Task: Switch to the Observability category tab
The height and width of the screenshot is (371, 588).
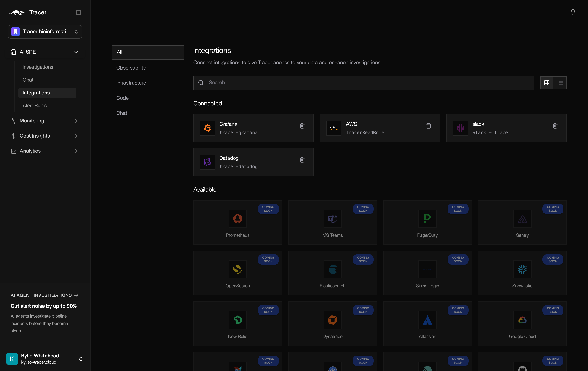Action: click(131, 68)
